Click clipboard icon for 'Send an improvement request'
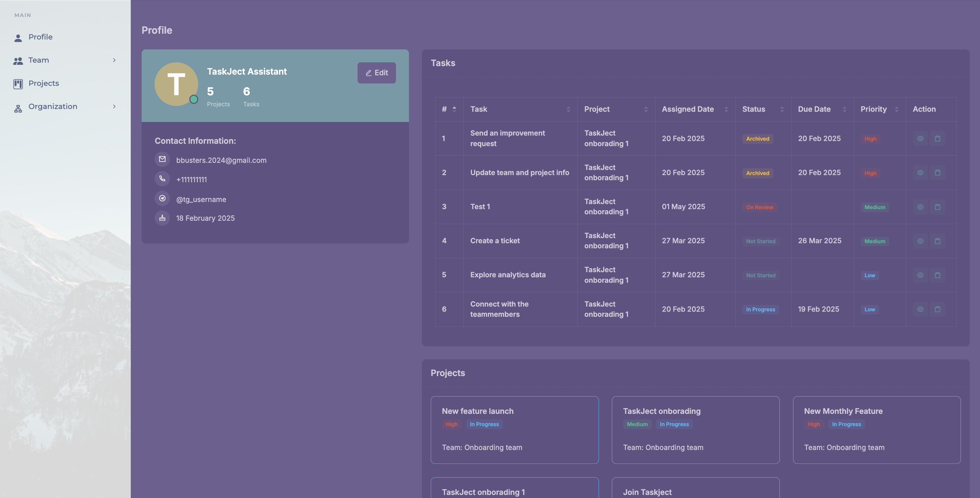This screenshot has width=980, height=498. click(x=937, y=139)
